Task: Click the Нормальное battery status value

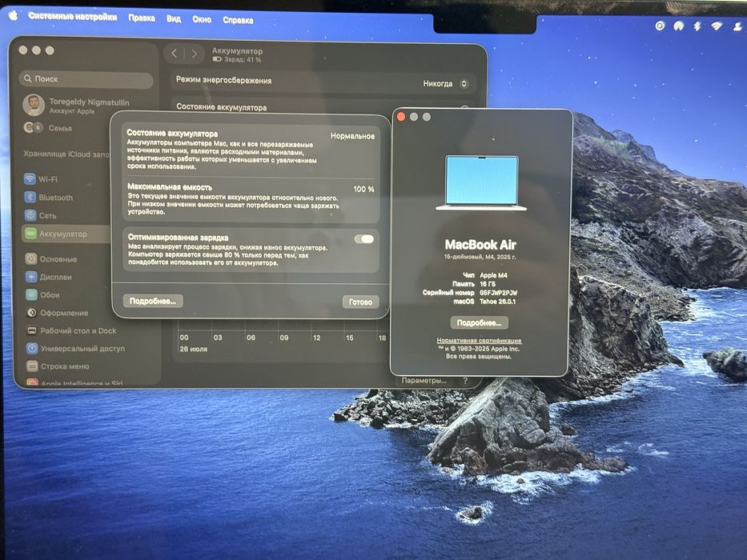Action: [x=352, y=136]
